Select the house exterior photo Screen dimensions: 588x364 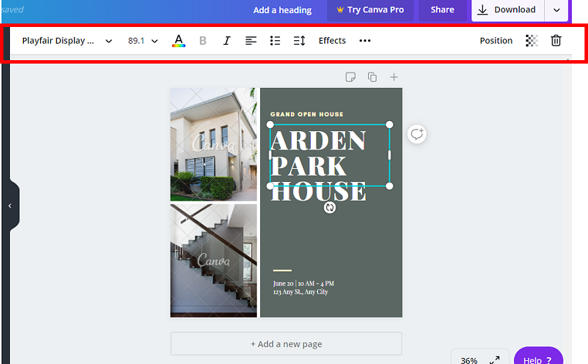[x=214, y=145]
